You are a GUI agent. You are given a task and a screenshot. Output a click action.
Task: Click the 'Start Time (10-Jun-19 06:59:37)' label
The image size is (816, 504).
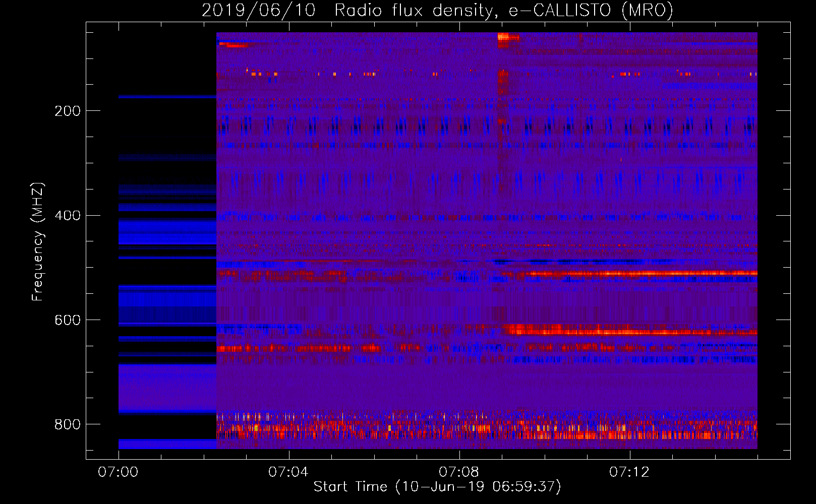pyautogui.click(x=437, y=487)
